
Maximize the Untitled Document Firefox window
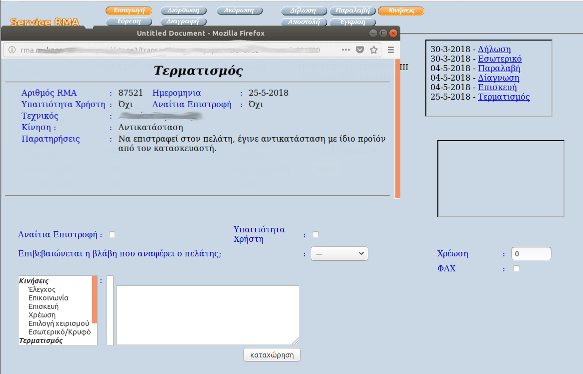(383, 33)
